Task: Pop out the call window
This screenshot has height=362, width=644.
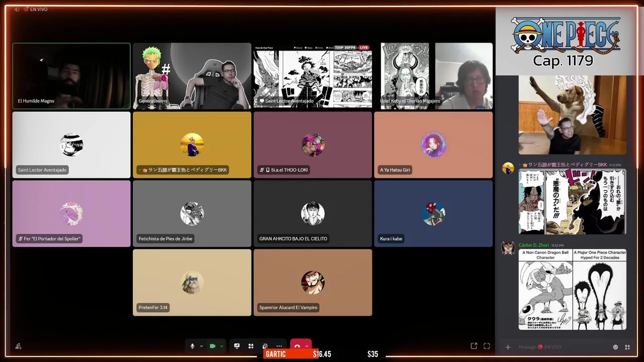Action: click(x=473, y=346)
